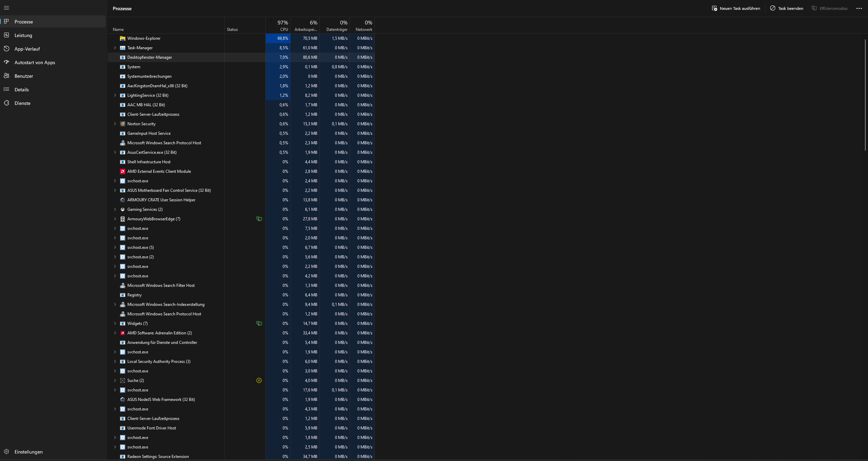This screenshot has height=461, width=868.
Task: Expand the Widgets (7) process group
Action: (x=115, y=324)
